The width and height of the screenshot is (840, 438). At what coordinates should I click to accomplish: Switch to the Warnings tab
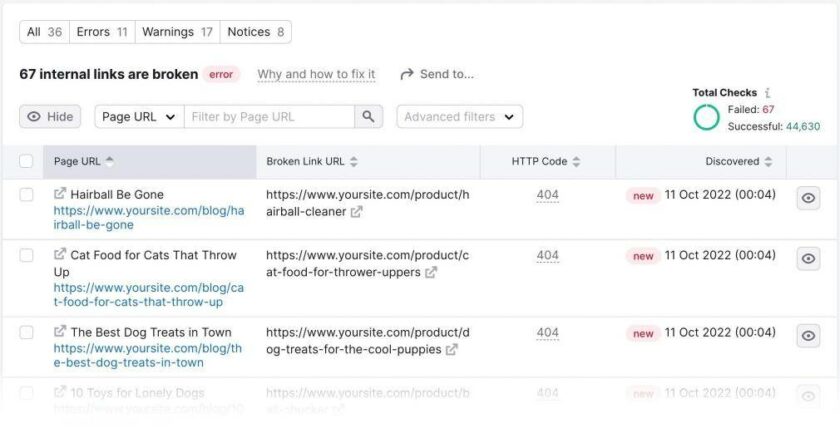tap(177, 32)
